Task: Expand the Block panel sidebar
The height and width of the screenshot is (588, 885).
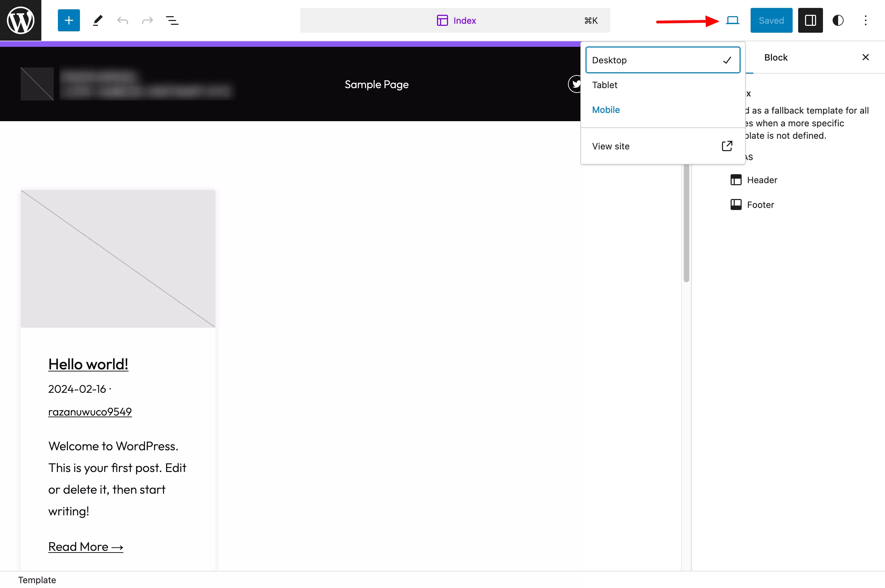Action: (809, 20)
